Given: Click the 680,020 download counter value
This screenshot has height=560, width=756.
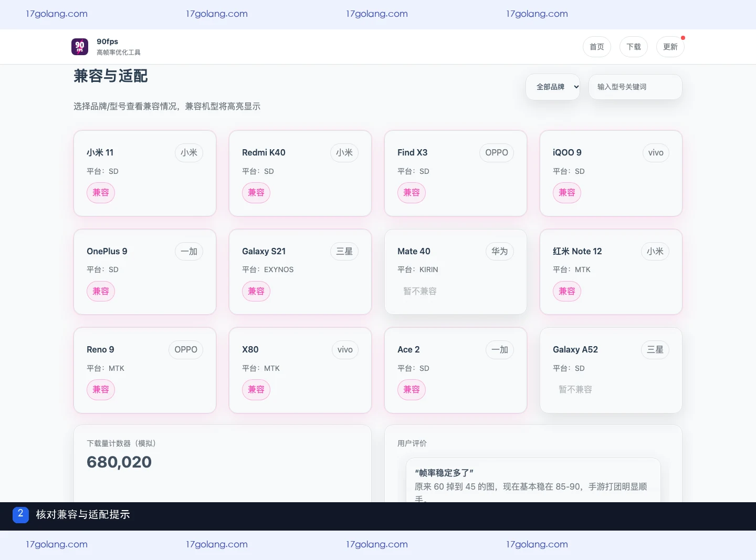Looking at the screenshot, I should [119, 462].
